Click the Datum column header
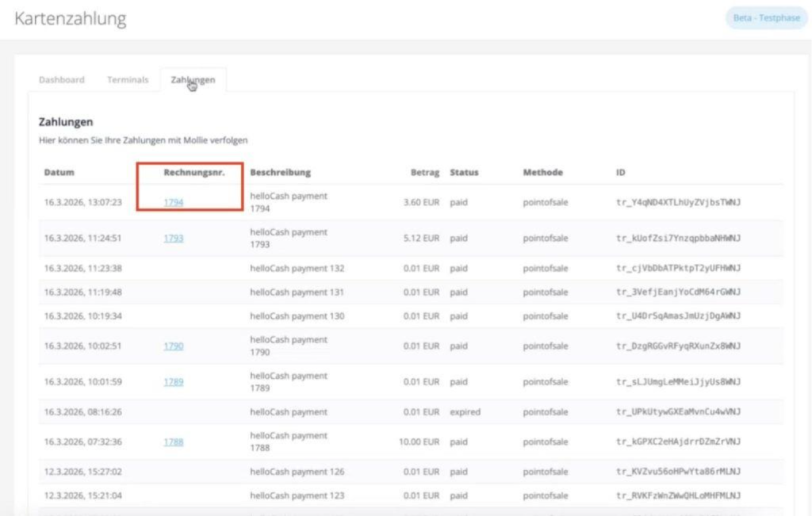The width and height of the screenshot is (812, 516). [59, 172]
